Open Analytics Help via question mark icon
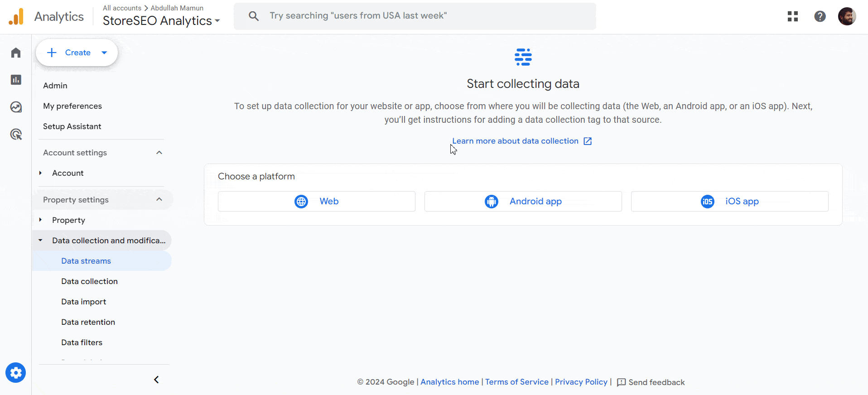This screenshot has width=868, height=395. click(x=820, y=16)
